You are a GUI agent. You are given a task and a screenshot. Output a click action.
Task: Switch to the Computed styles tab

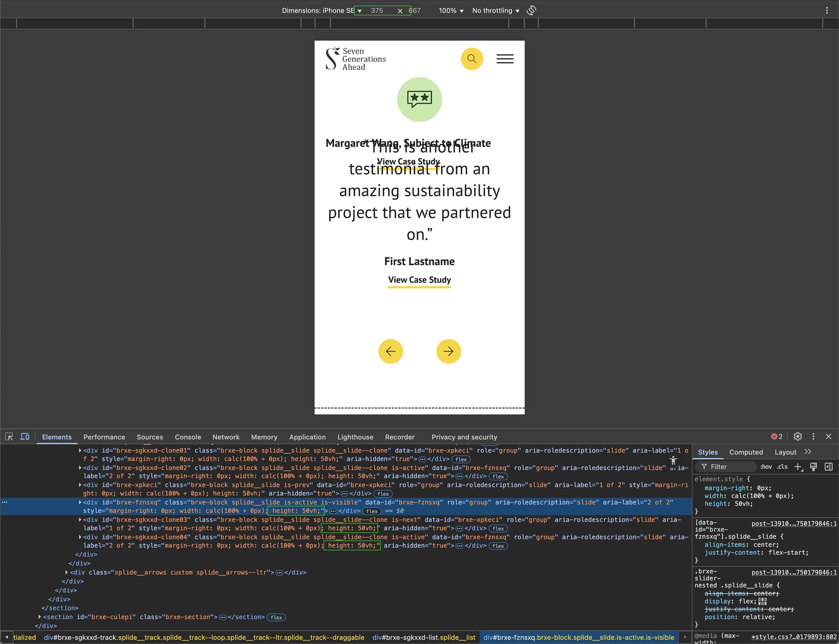746,452
